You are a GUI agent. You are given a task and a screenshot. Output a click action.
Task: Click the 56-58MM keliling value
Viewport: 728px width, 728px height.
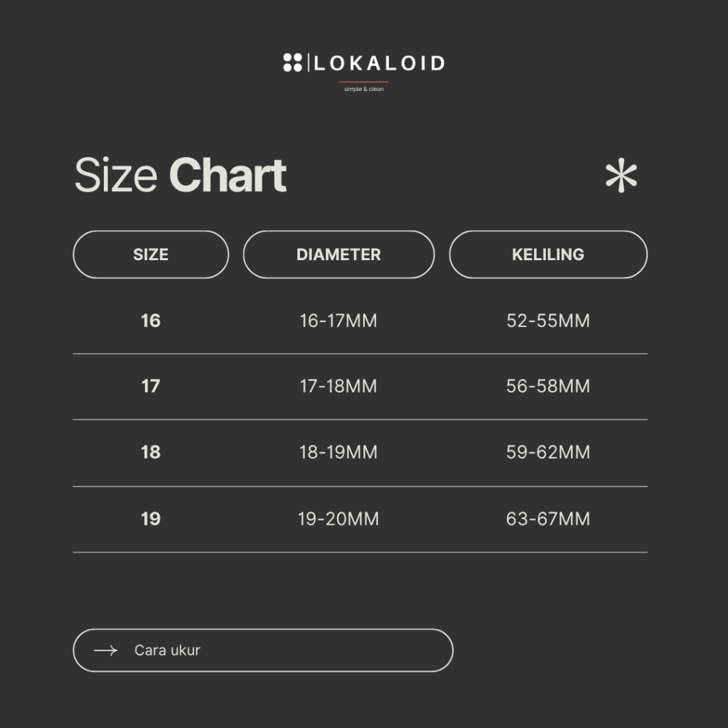click(548, 386)
